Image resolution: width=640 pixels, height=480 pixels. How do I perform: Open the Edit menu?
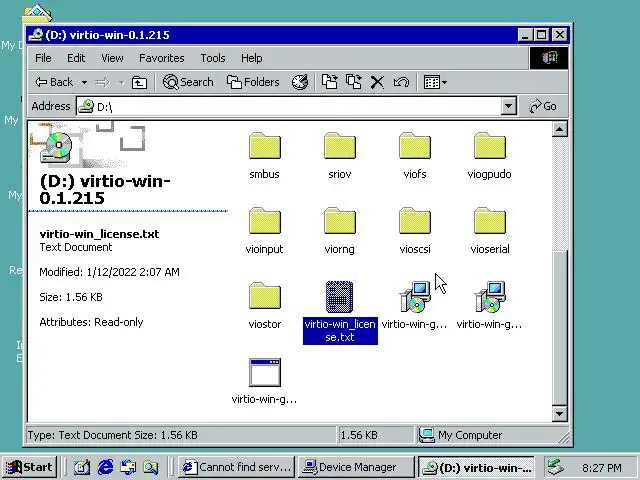click(76, 58)
